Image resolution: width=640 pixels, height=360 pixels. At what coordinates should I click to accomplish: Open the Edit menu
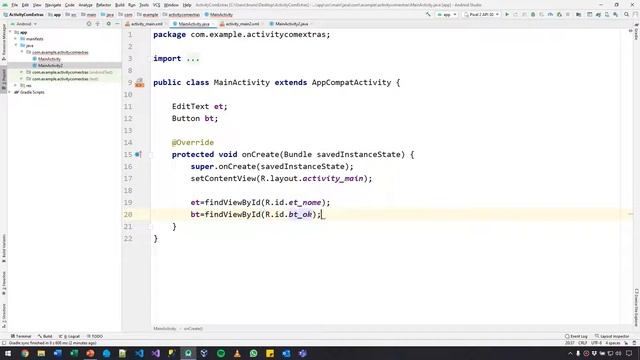pos(25,5)
